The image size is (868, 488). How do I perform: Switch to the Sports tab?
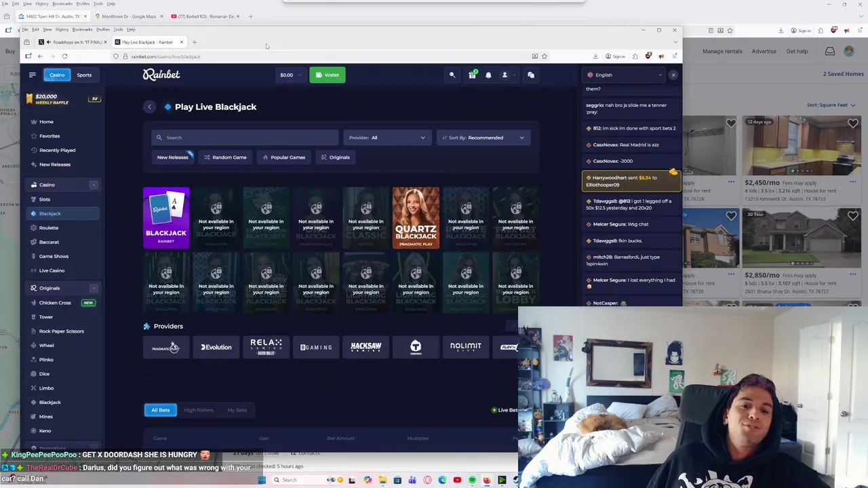[x=84, y=75]
